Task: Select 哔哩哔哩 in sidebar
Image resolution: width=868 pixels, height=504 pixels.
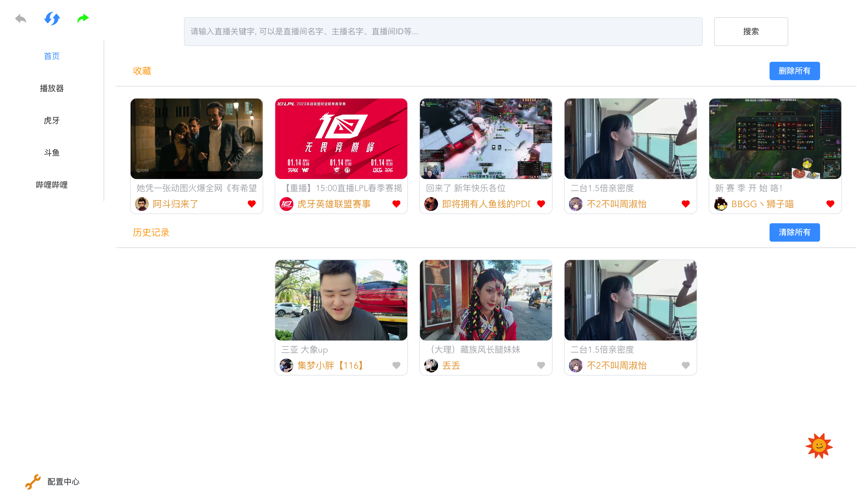Action: coord(52,185)
